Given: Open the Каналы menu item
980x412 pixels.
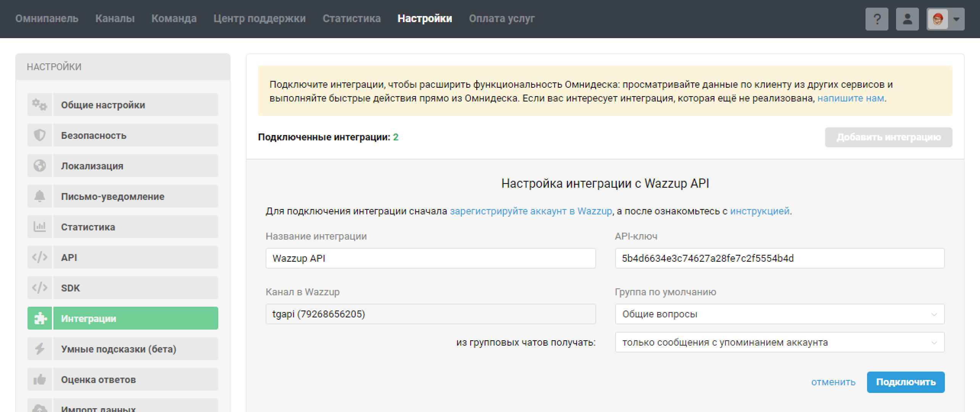Looking at the screenshot, I should coord(115,18).
